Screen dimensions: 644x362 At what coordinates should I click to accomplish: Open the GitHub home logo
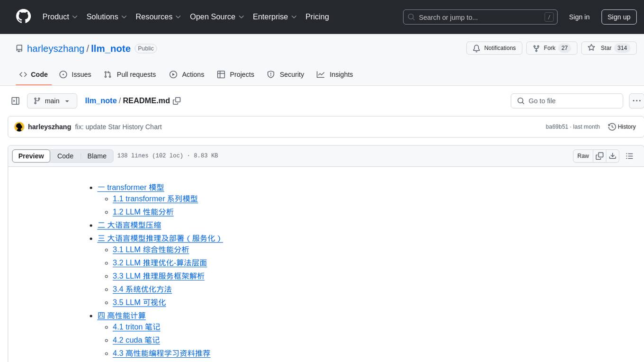(23, 17)
